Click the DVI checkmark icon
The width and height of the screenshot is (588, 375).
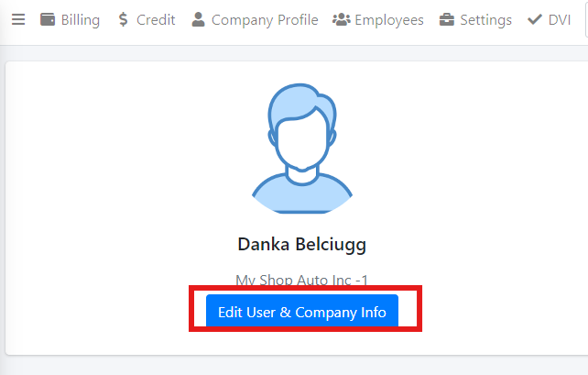click(x=534, y=19)
